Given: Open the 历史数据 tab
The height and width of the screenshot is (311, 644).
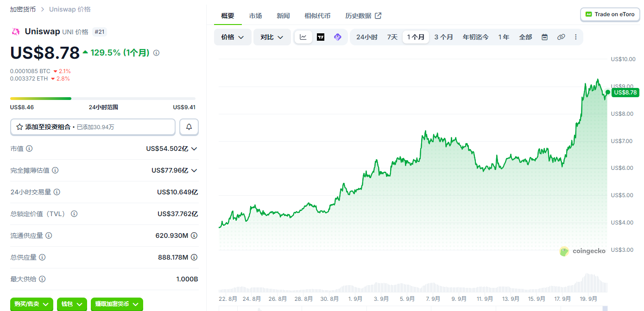Looking at the screenshot, I should point(363,16).
